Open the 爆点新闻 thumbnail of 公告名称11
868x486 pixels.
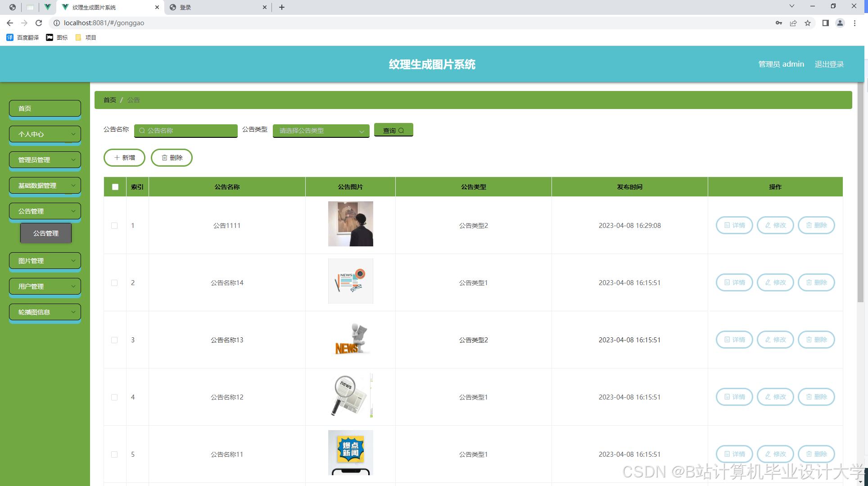point(351,453)
